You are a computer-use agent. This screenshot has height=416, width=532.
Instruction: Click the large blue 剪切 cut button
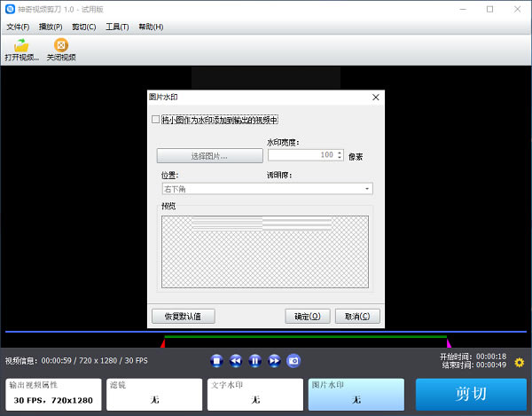(471, 395)
